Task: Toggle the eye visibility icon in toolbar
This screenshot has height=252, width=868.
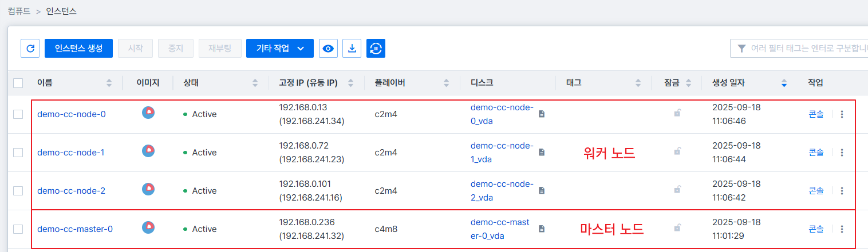Action: (328, 49)
